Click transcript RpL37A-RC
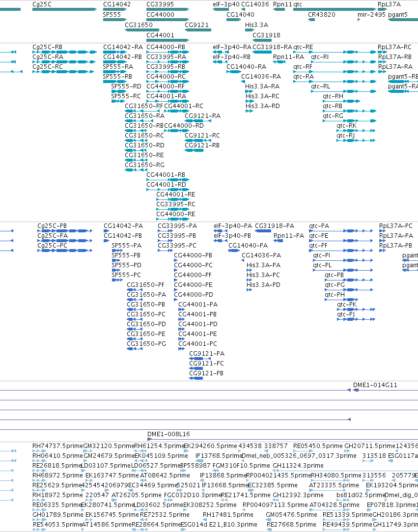The image size is (418, 532). (x=394, y=47)
